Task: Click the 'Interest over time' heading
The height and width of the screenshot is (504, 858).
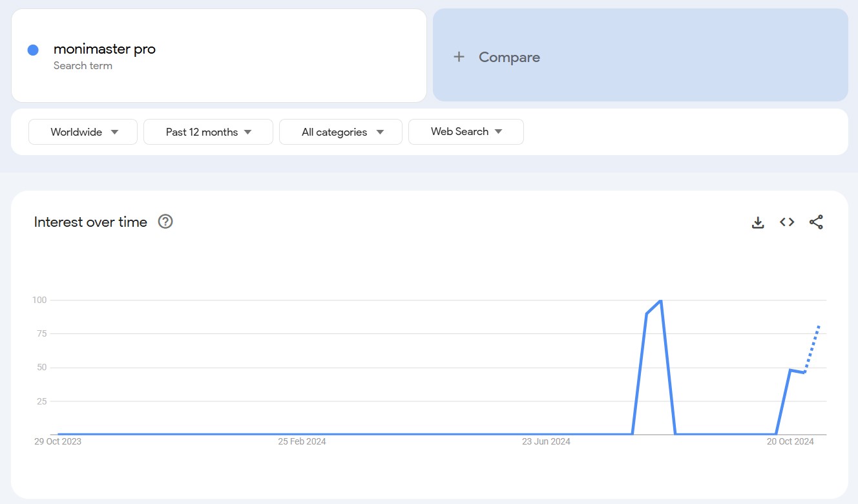Action: 90,222
